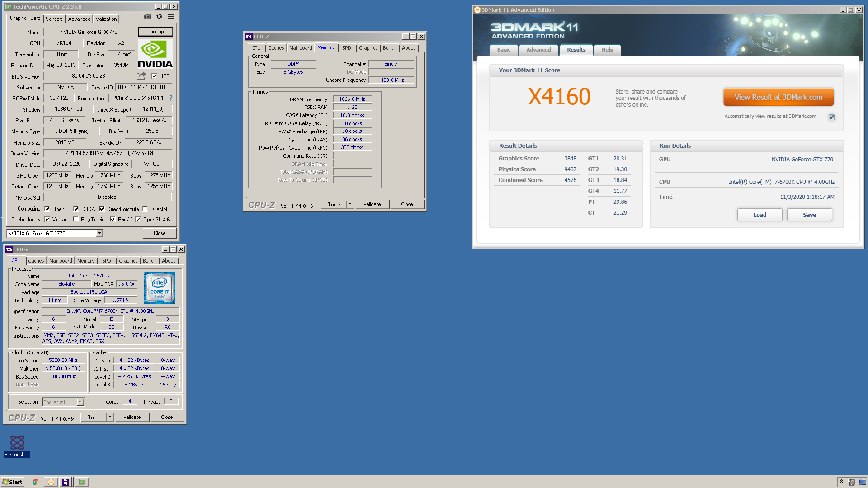Toggle the OpenCL checkbox
The image size is (868, 488).
coord(47,209)
